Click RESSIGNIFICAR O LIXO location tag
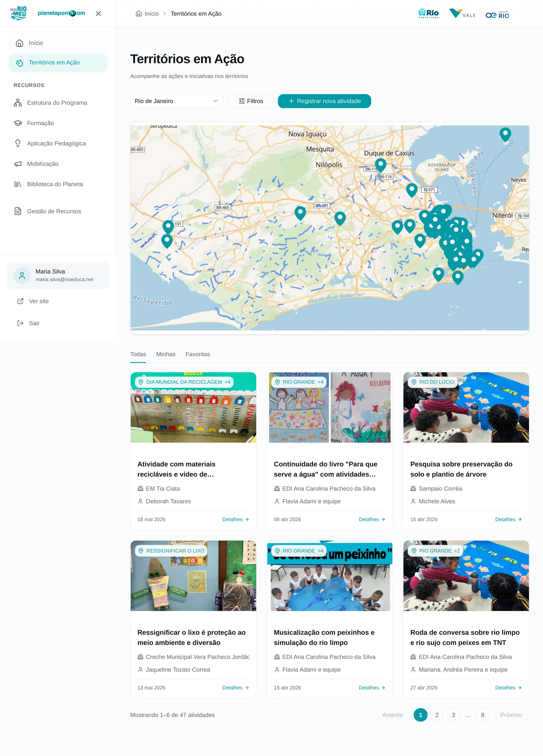This screenshot has width=543, height=756. [x=171, y=551]
